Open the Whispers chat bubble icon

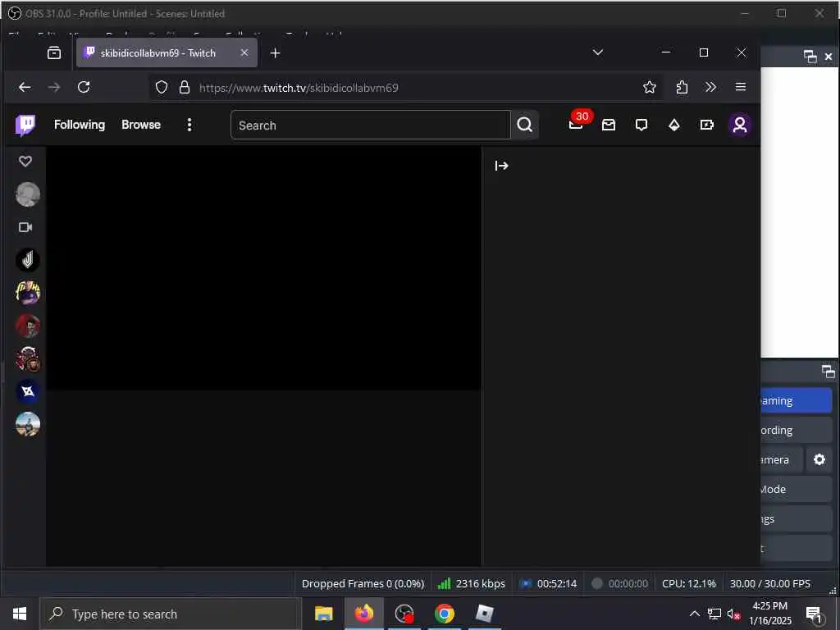[x=641, y=125]
